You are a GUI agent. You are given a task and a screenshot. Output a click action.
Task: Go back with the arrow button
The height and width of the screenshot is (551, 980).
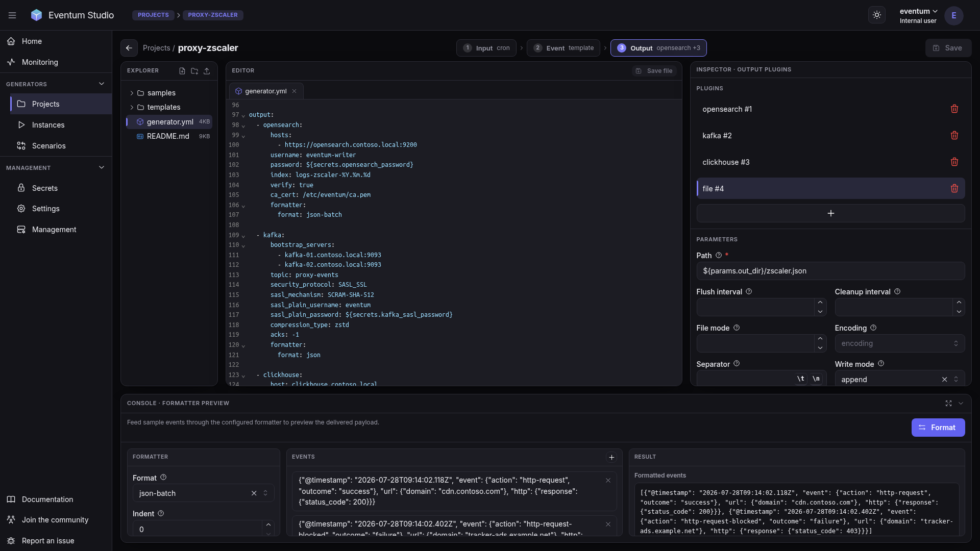click(129, 48)
